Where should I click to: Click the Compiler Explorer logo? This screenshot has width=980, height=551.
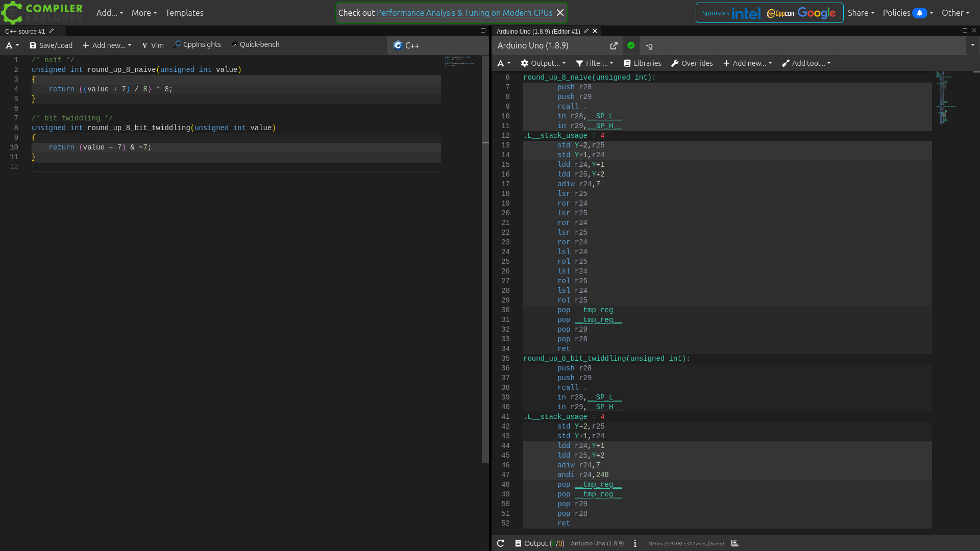pos(42,13)
